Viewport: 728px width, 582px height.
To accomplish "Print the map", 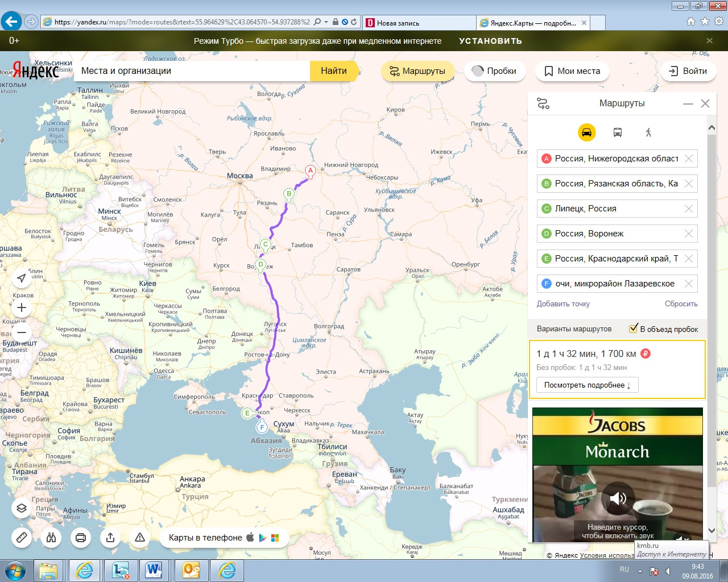I will (x=81, y=537).
